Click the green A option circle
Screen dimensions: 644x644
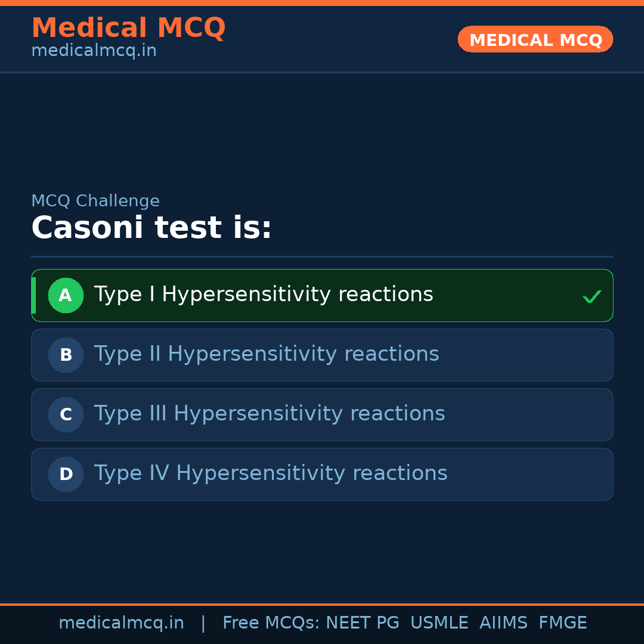coord(66,295)
